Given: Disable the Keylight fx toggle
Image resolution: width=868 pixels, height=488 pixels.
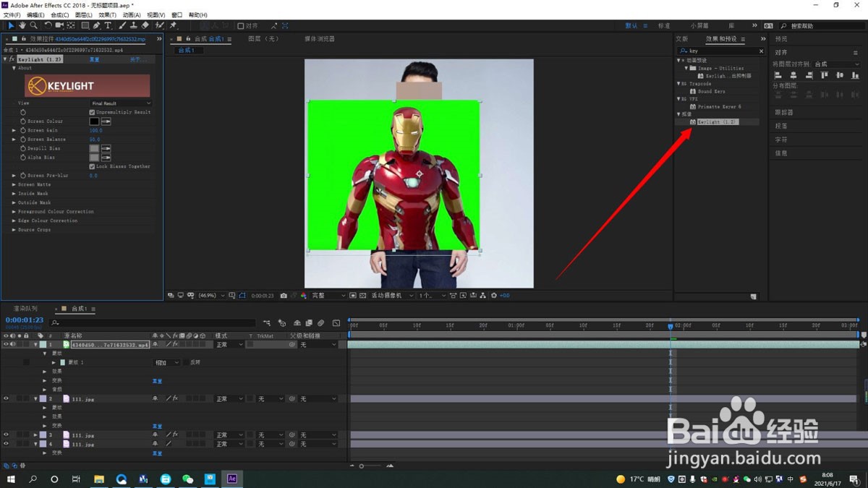Looking at the screenshot, I should (x=12, y=59).
